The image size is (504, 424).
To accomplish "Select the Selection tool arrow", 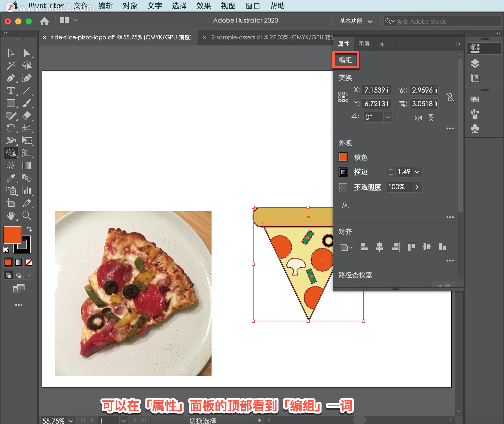I will pos(11,53).
